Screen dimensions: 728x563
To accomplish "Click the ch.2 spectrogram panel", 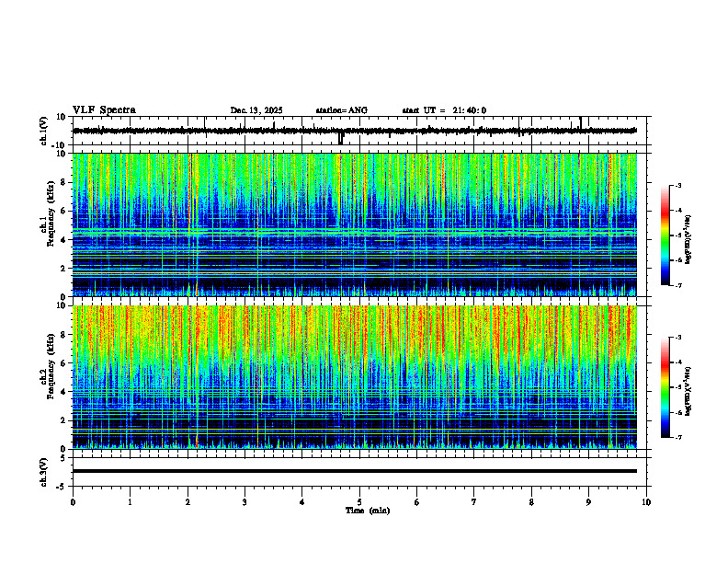I will coord(354,377).
